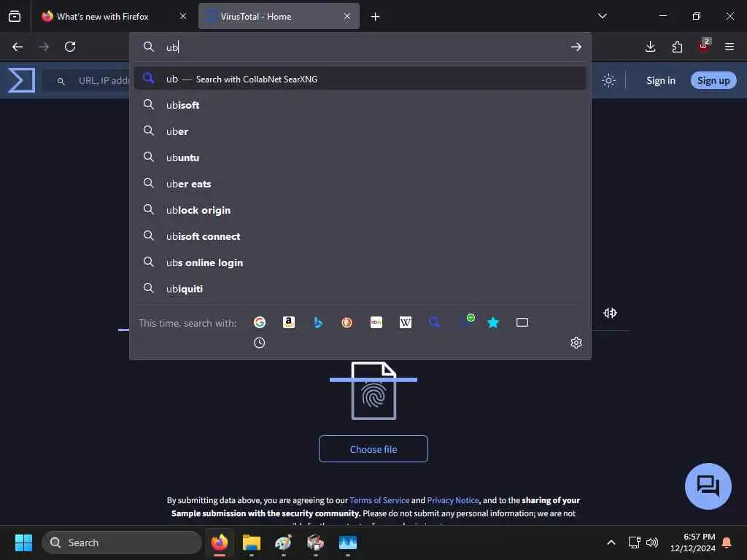Click the Choose file button
Image resolution: width=747 pixels, height=560 pixels.
(x=373, y=449)
